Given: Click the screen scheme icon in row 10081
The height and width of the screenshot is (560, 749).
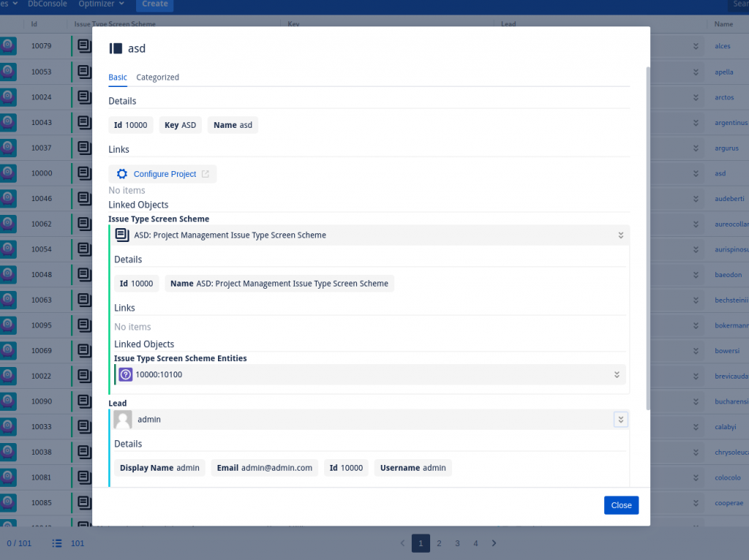Looking at the screenshot, I should pos(85,477).
